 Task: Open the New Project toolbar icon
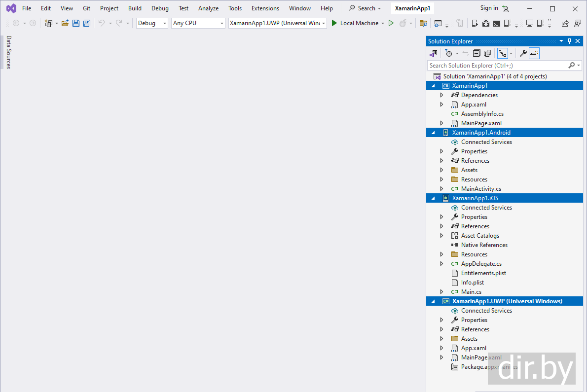click(x=48, y=23)
